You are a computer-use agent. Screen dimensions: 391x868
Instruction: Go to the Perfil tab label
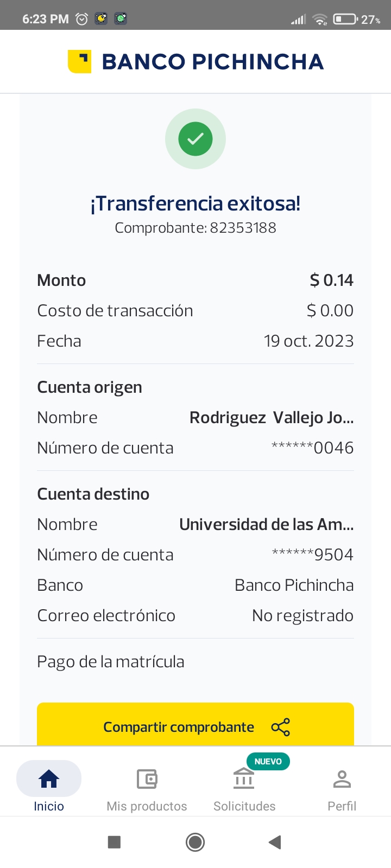tap(342, 806)
